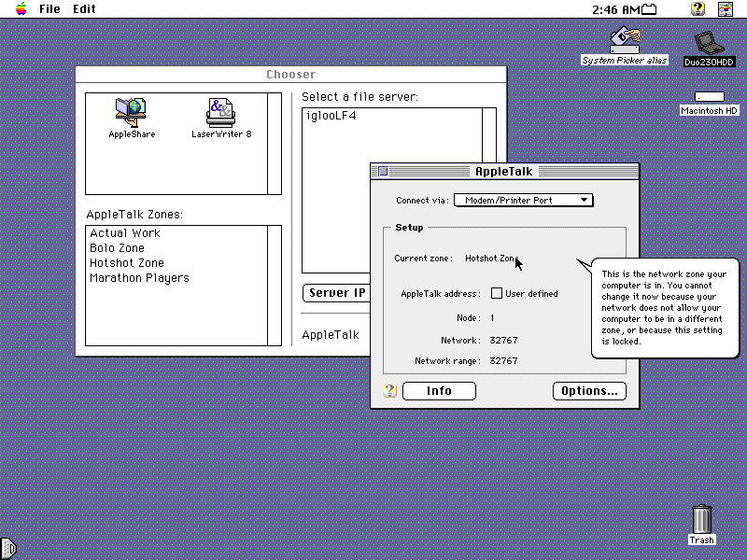The width and height of the screenshot is (747, 560).
Task: Open the Connect via dropdown
Action: click(524, 200)
